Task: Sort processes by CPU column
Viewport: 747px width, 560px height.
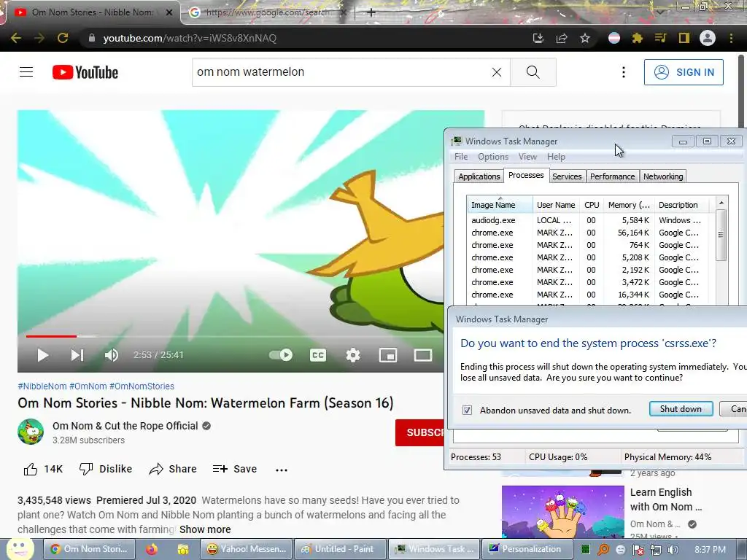Action: tap(592, 205)
